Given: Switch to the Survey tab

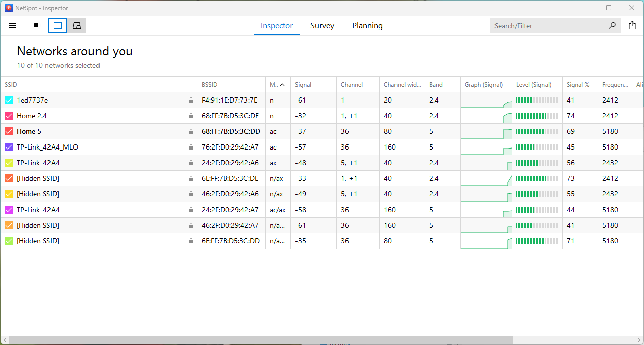Looking at the screenshot, I should pyautogui.click(x=322, y=25).
